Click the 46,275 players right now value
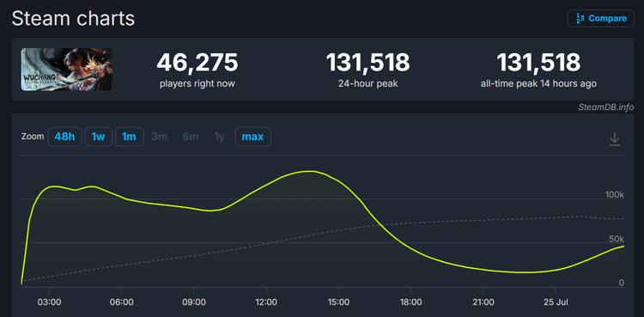The image size is (644, 317). [197, 63]
